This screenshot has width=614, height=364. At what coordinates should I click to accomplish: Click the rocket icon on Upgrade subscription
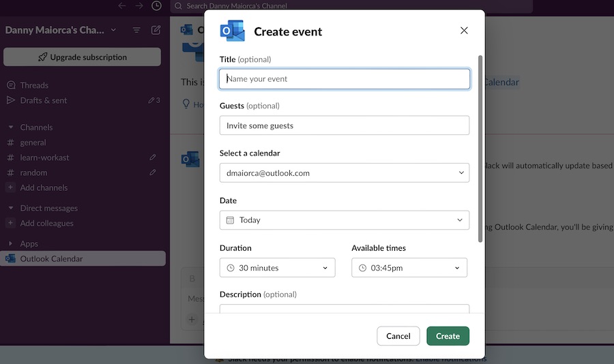[43, 57]
